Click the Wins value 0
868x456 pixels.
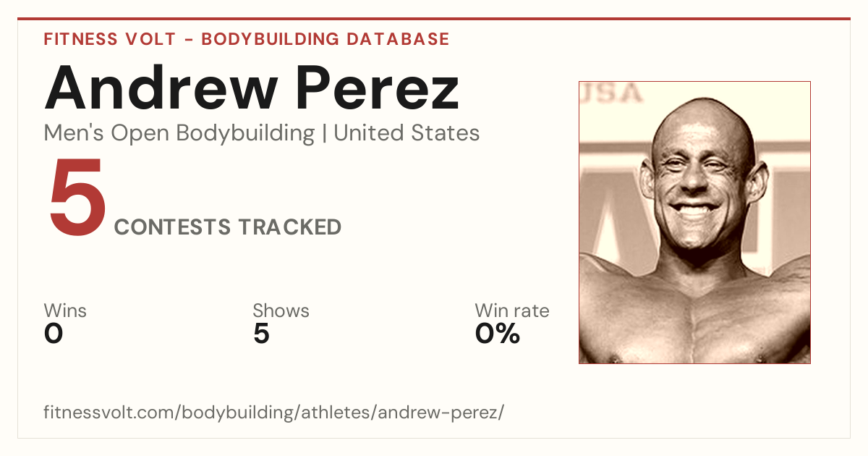(x=54, y=334)
